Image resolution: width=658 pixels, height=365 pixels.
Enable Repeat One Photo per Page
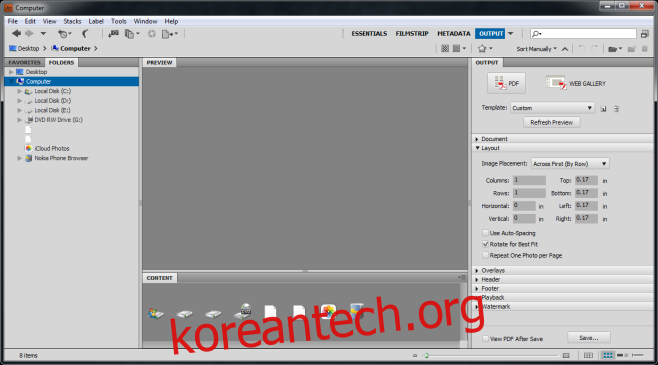486,256
